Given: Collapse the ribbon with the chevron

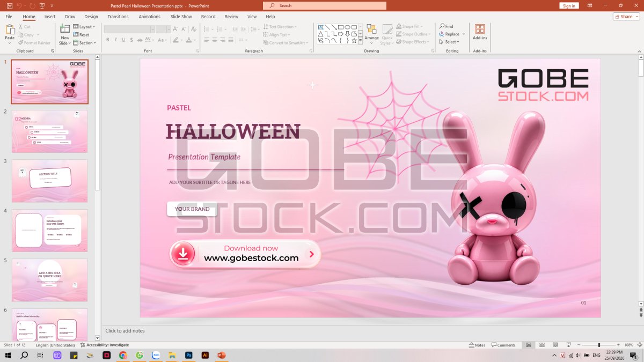Looking at the screenshot, I should coord(639,51).
